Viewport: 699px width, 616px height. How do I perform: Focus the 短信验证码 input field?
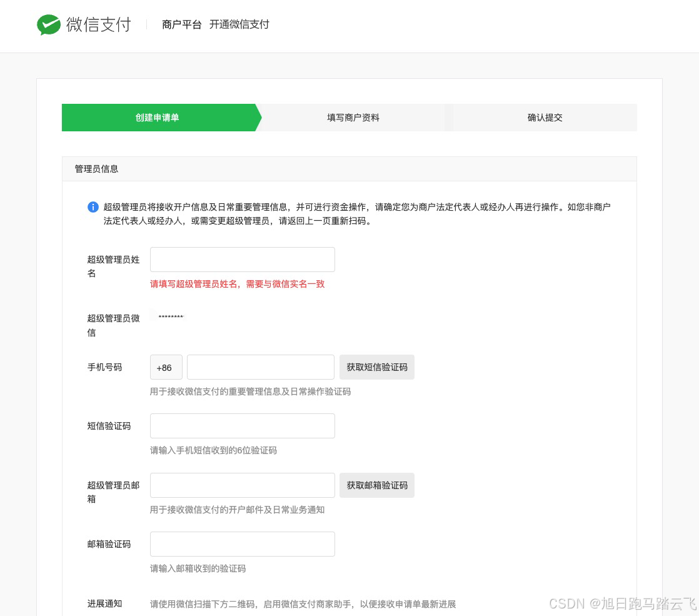pos(243,426)
